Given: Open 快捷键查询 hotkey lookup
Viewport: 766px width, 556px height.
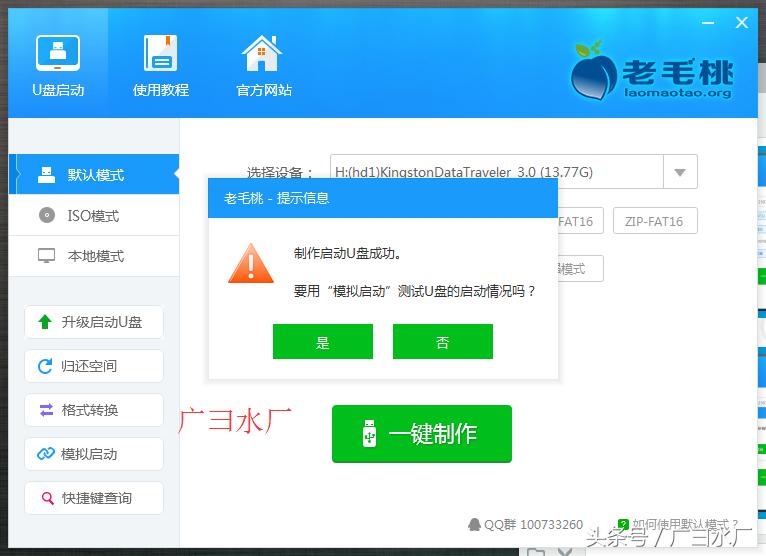Looking at the screenshot, I should 94,498.
